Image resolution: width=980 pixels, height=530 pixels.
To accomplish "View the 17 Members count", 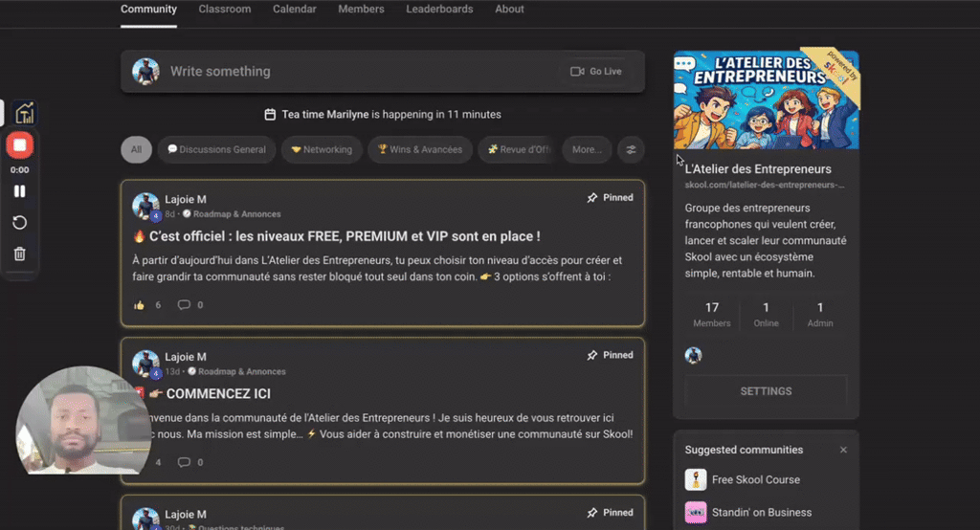I will 712,315.
